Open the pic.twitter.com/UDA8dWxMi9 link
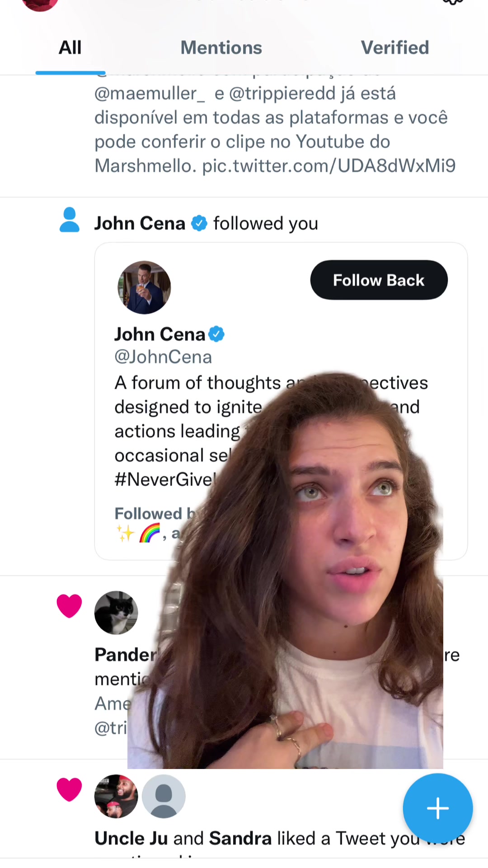 (328, 166)
